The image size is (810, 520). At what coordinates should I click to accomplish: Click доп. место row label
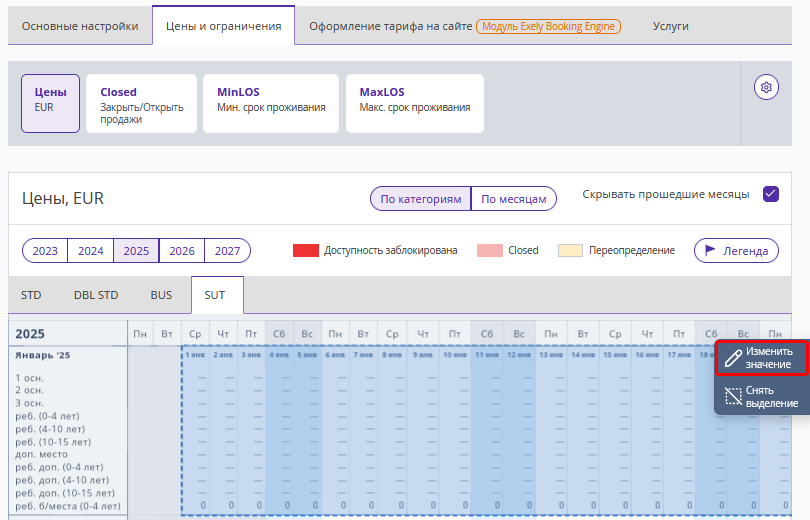[41, 454]
